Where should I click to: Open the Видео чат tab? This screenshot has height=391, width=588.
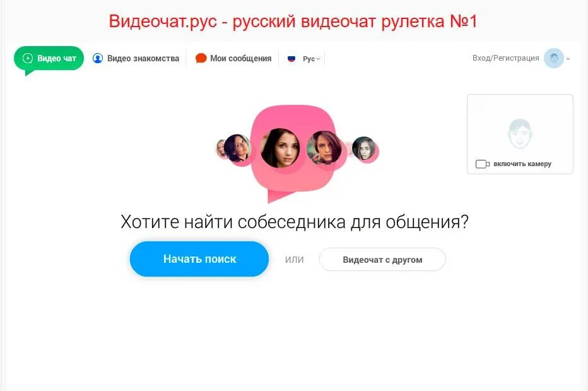[49, 58]
